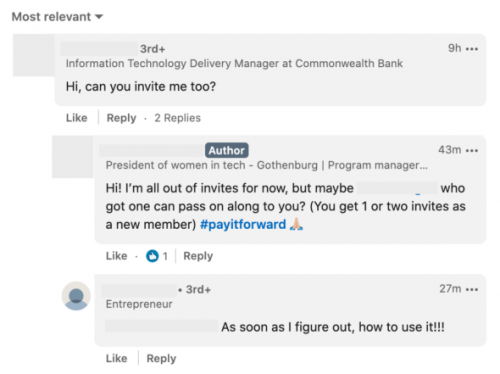Image resolution: width=500 pixels, height=374 pixels.
Task: Click the Author badge
Action: pos(227,150)
